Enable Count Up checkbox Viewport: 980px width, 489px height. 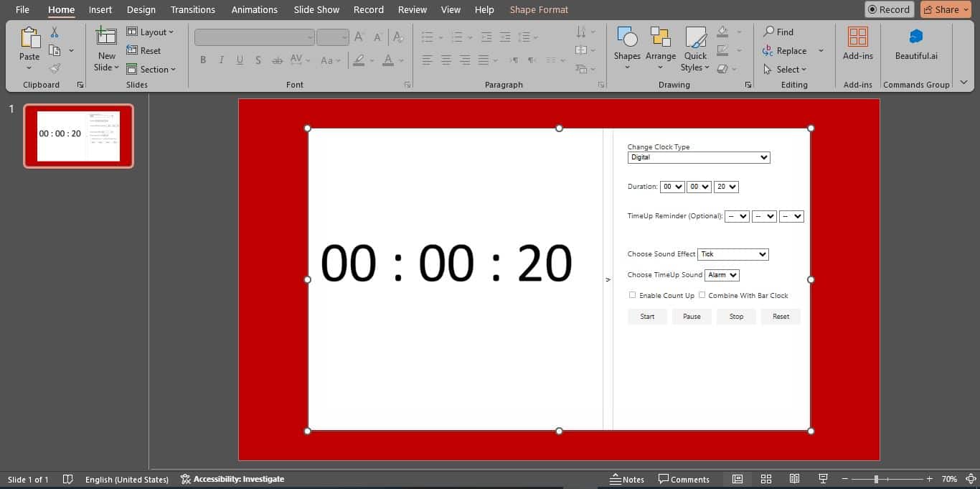click(x=632, y=295)
